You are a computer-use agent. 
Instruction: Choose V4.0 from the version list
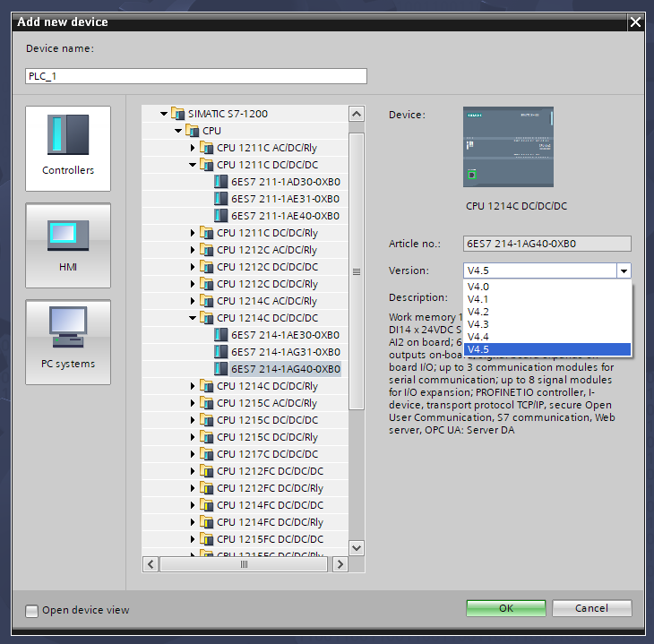tap(478, 287)
